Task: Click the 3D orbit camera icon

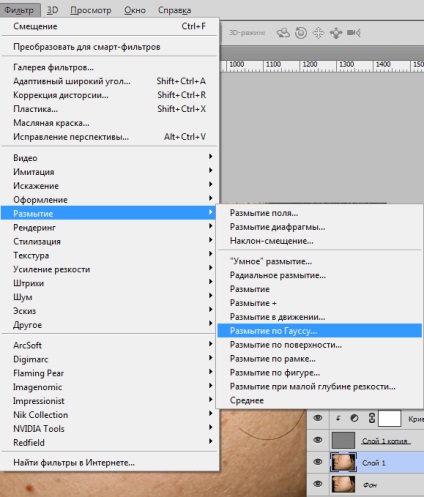Action: pos(283,33)
